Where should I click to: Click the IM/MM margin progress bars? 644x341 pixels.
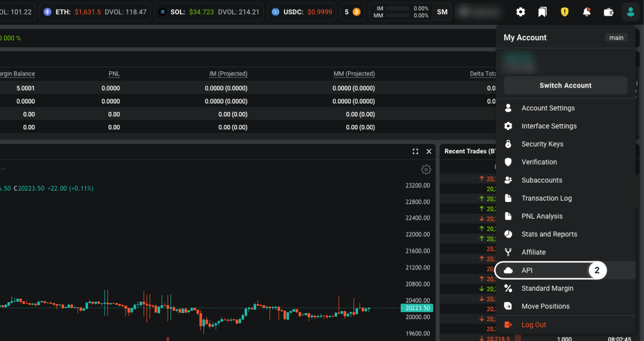click(x=400, y=12)
